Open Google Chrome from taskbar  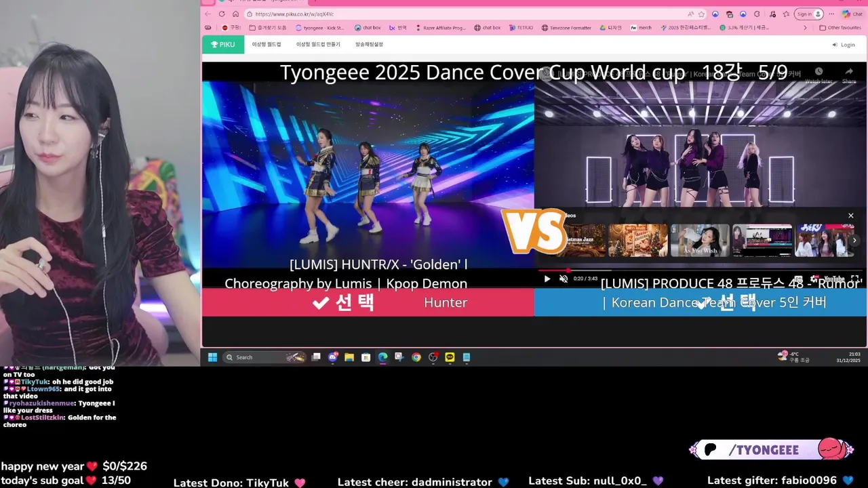[416, 357]
